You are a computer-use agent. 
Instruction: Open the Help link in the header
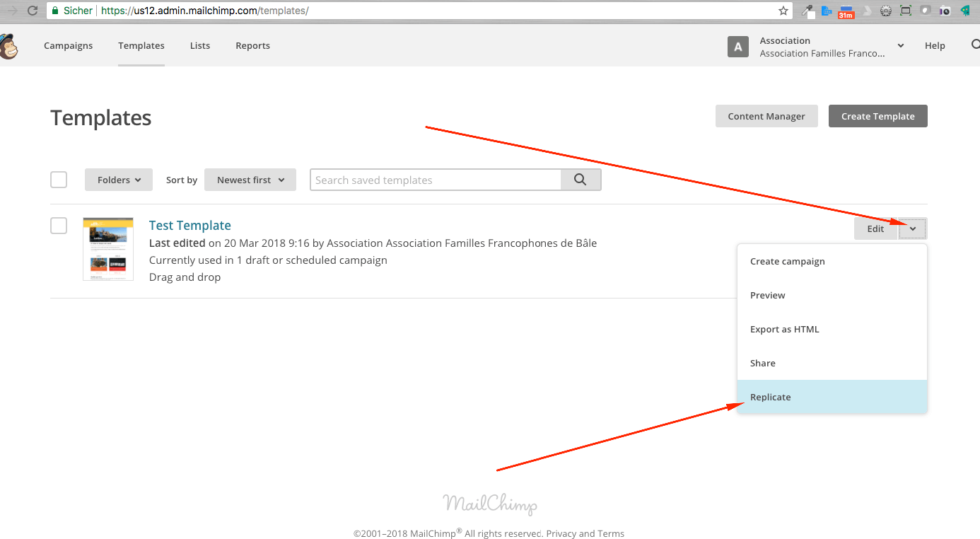click(x=935, y=45)
